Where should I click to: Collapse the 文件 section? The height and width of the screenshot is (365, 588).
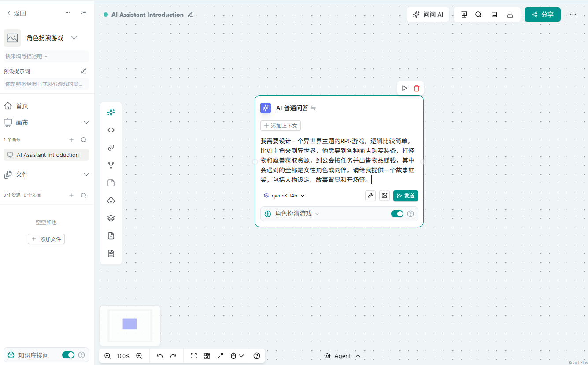(86, 175)
